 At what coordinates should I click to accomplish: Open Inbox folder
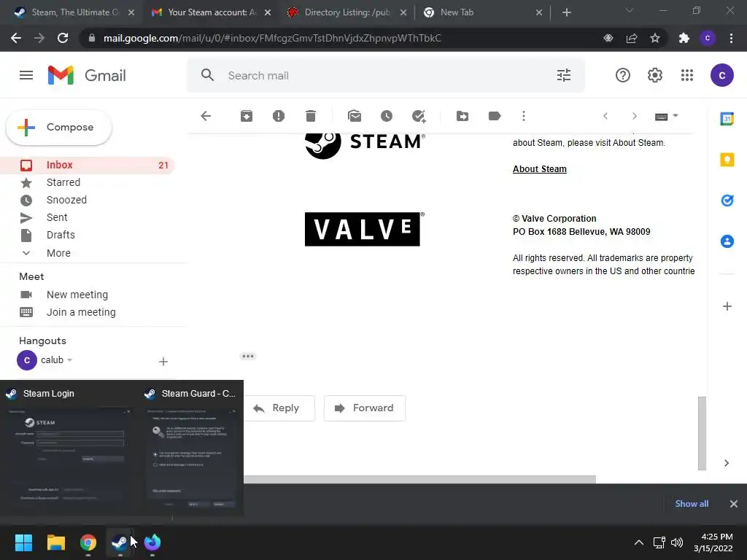(88, 165)
